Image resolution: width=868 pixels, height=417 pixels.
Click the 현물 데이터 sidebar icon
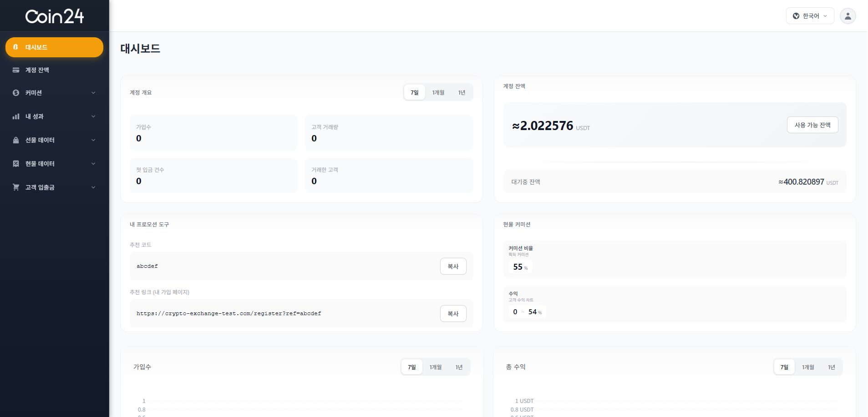pyautogui.click(x=16, y=164)
